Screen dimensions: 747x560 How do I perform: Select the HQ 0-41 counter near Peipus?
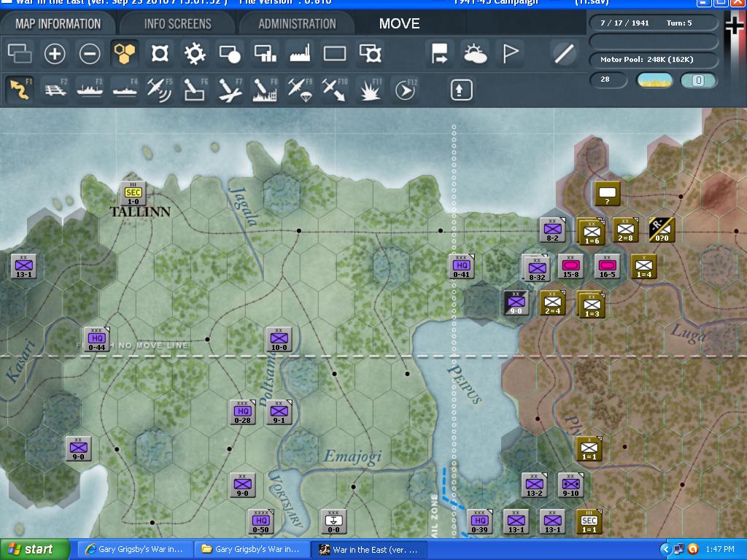(x=461, y=267)
